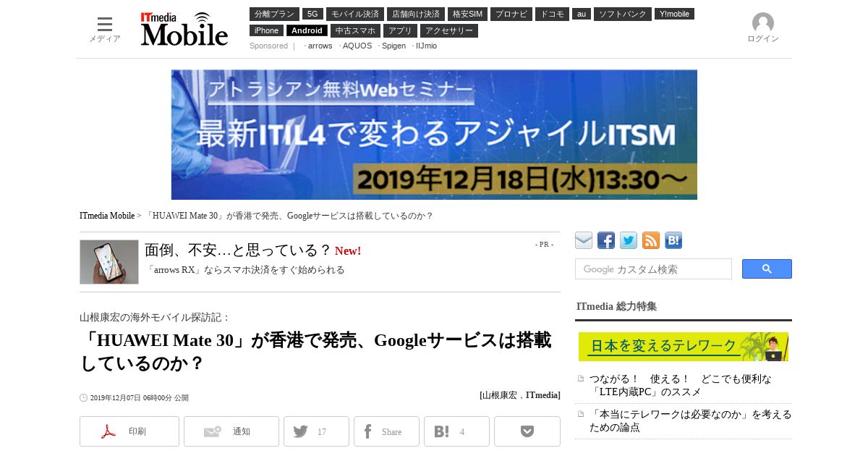Bookmark the article with Hatena B! button

coord(456,431)
